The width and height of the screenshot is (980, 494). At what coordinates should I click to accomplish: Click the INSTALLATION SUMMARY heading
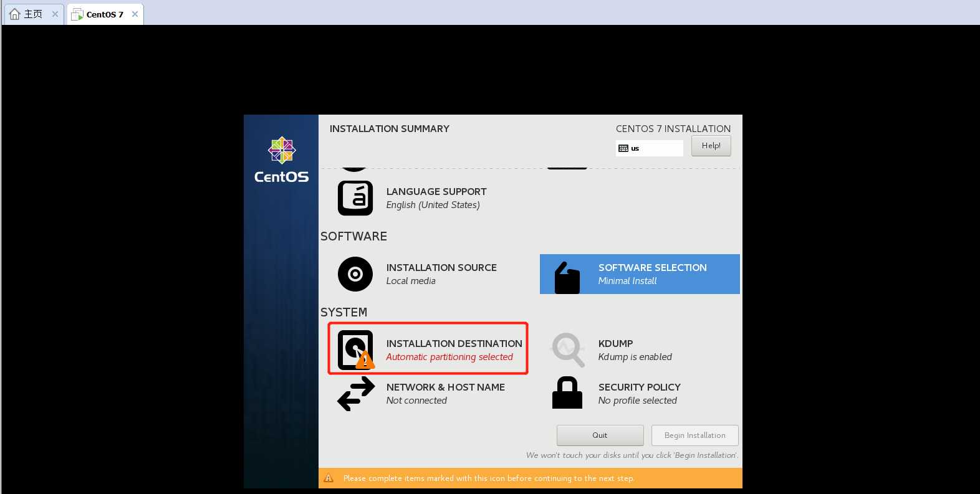(390, 128)
